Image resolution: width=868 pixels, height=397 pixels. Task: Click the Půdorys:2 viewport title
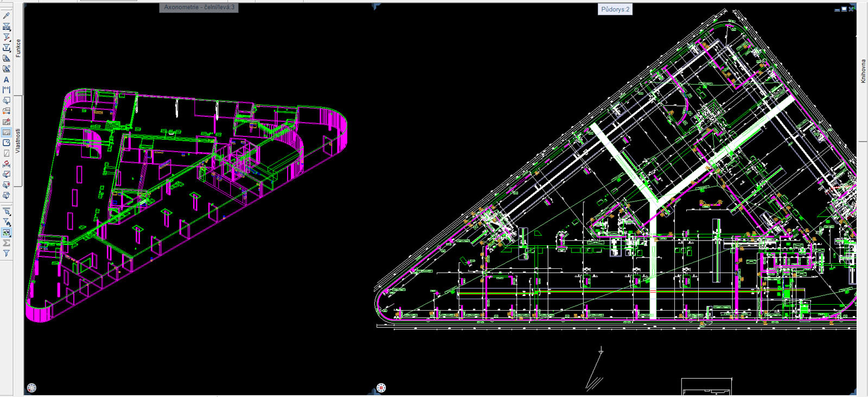[x=615, y=9]
